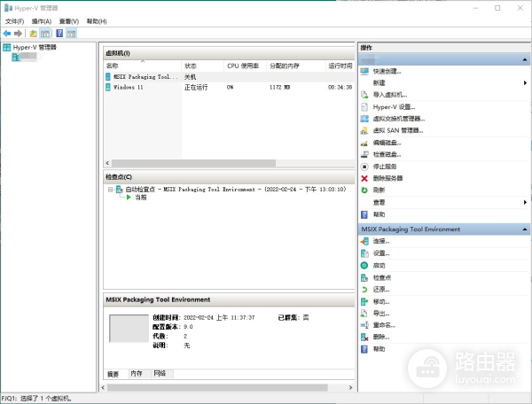This screenshot has height=404, width=532.
Task: Open the 帮助(H) menu
Action: click(x=97, y=21)
